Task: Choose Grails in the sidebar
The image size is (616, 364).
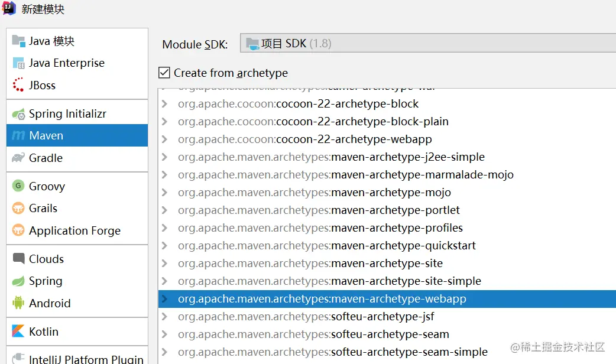Action: point(77,208)
